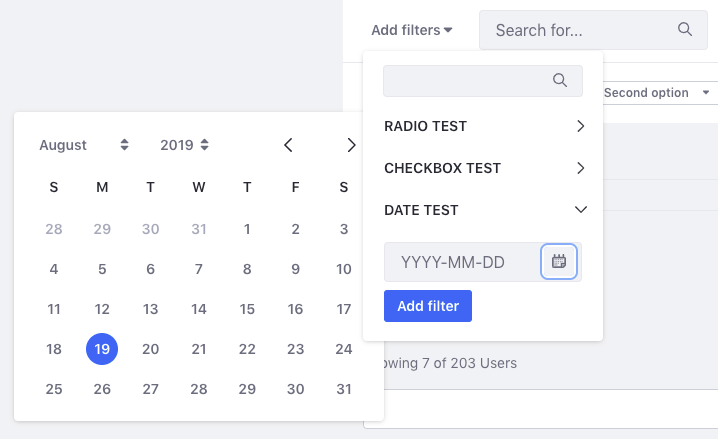Collapse the DATE TEST section
This screenshot has height=439, width=718.
click(580, 210)
